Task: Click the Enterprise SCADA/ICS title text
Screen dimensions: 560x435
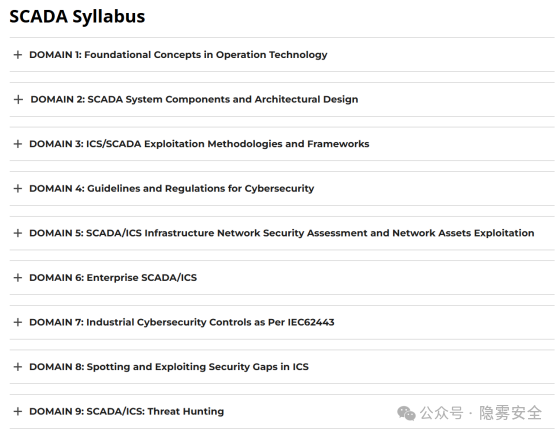Action: (142, 278)
